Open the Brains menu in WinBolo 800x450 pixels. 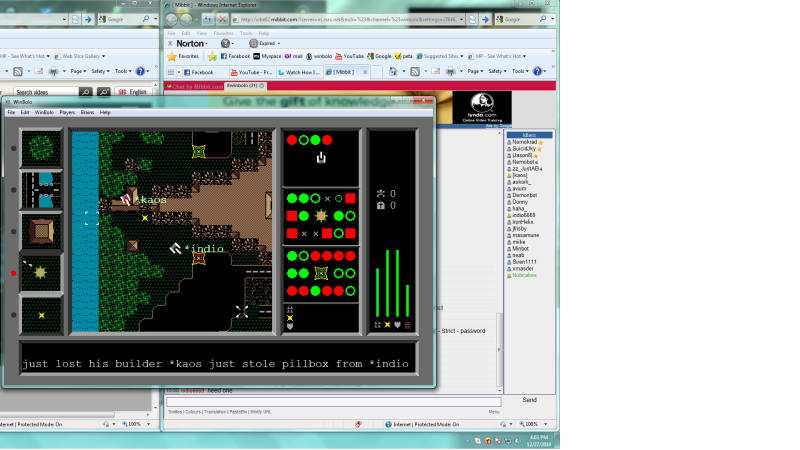tap(87, 112)
